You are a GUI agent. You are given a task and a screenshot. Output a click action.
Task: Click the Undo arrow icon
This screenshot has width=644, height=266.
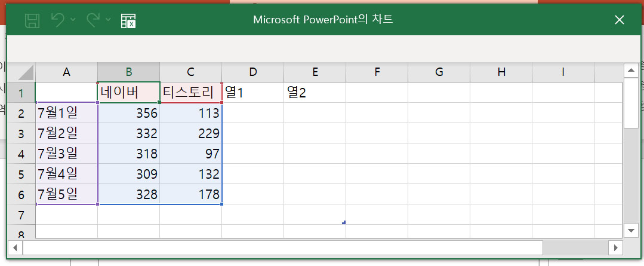pos(58,19)
